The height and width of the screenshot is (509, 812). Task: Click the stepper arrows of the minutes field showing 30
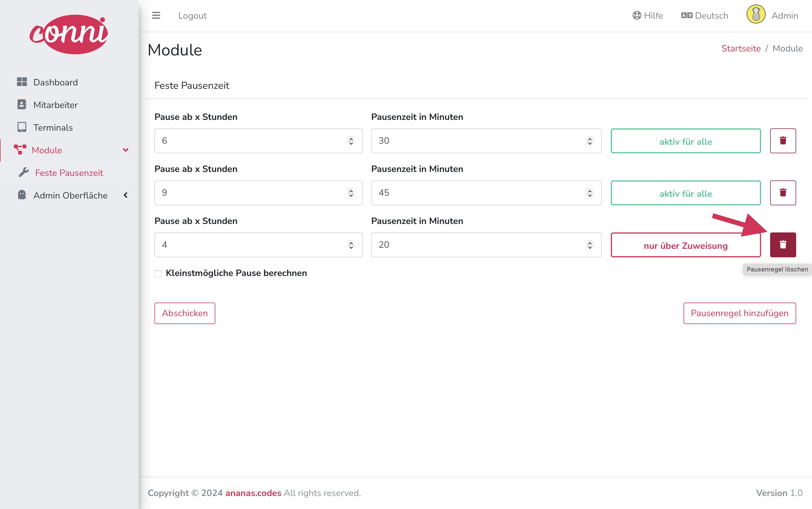click(x=590, y=141)
